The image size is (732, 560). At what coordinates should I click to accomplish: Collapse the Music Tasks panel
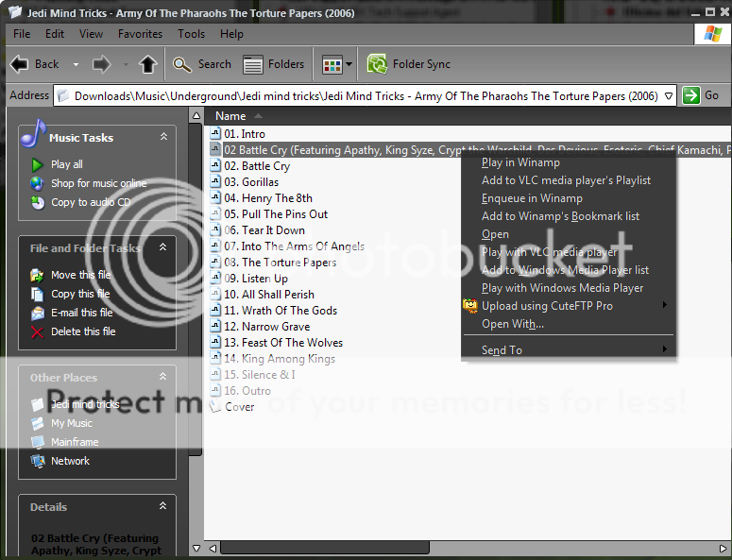click(163, 137)
